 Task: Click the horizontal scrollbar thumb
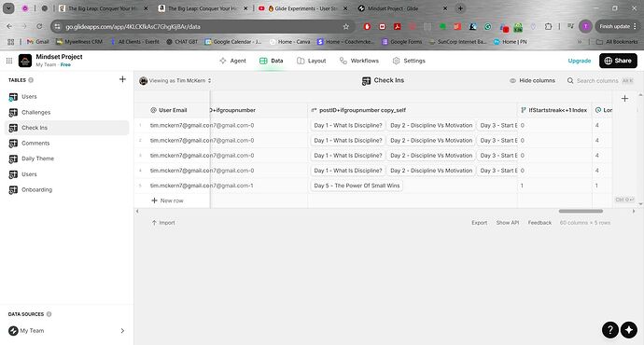(581, 212)
